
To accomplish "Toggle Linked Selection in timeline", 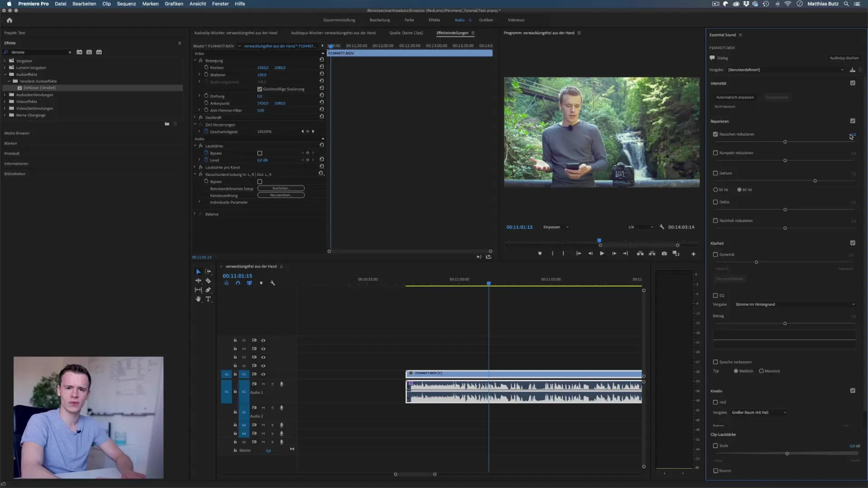I will point(249,283).
